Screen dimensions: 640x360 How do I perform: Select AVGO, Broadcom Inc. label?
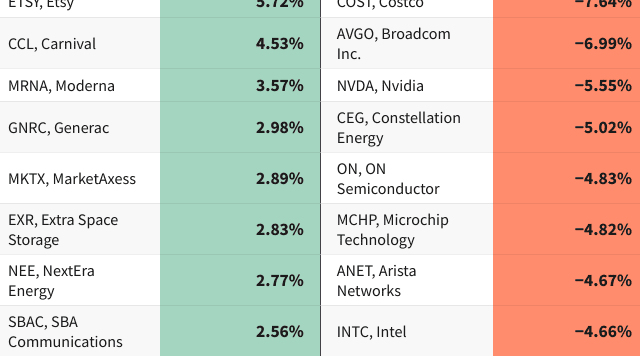tap(393, 44)
